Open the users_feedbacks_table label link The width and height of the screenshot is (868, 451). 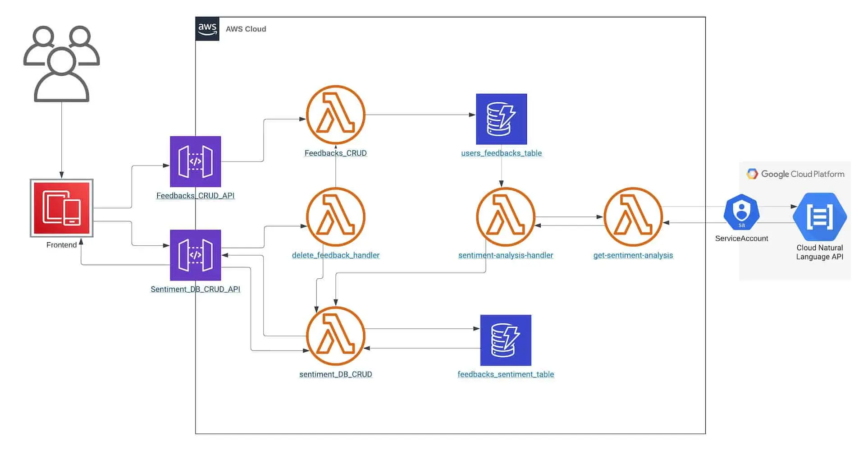coord(501,153)
